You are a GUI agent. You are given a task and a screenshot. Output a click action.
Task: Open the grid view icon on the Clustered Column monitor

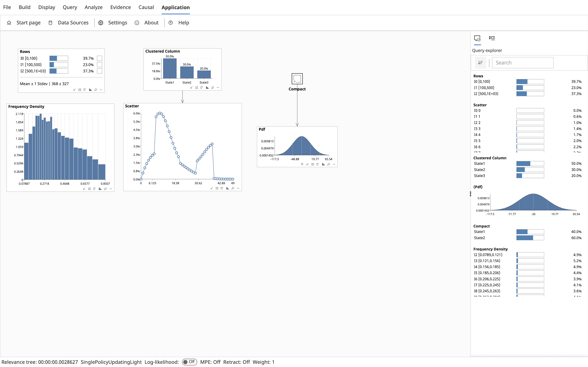197,88
